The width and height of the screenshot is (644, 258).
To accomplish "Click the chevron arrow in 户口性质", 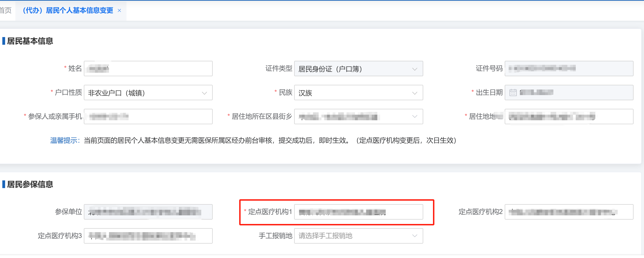I will 204,93.
